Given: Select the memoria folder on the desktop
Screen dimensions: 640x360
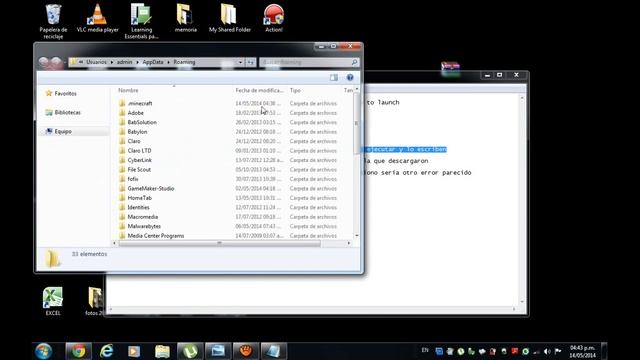Looking at the screenshot, I should tap(185, 18).
